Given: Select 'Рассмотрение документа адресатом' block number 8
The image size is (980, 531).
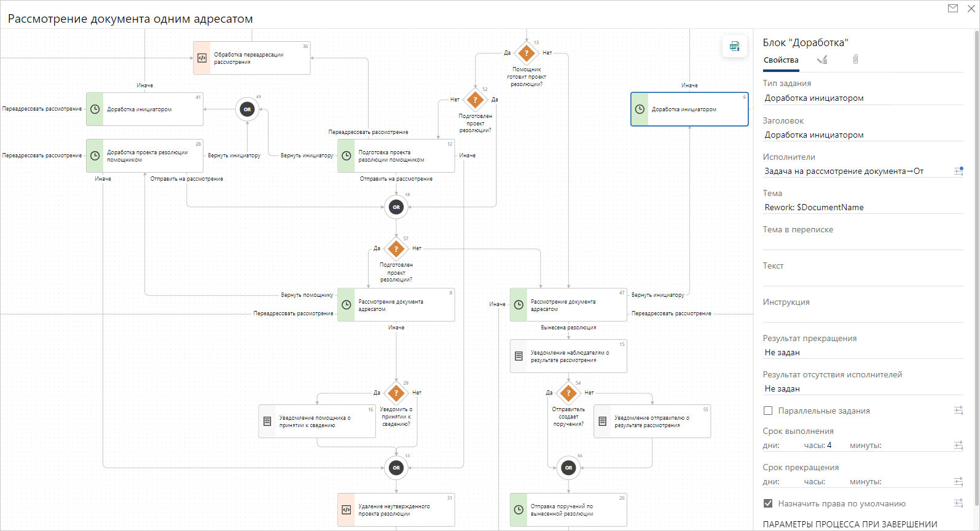Looking at the screenshot, I should [396, 305].
